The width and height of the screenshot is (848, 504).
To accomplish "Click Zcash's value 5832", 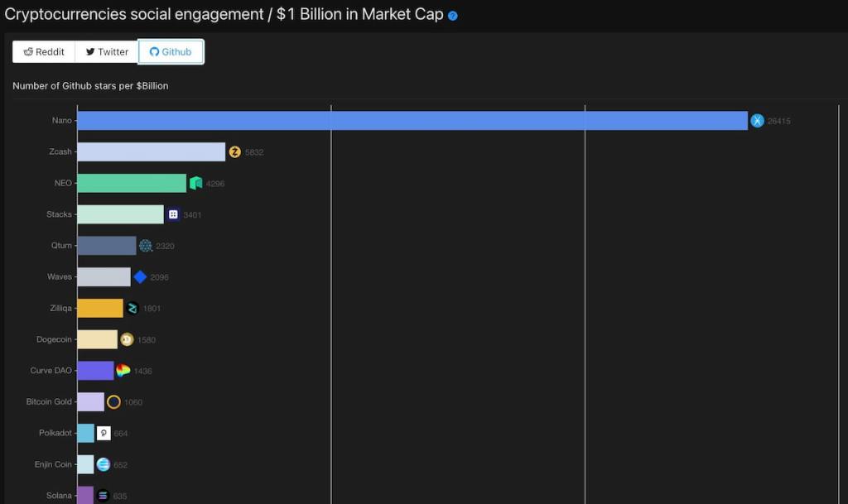I will [x=254, y=152].
